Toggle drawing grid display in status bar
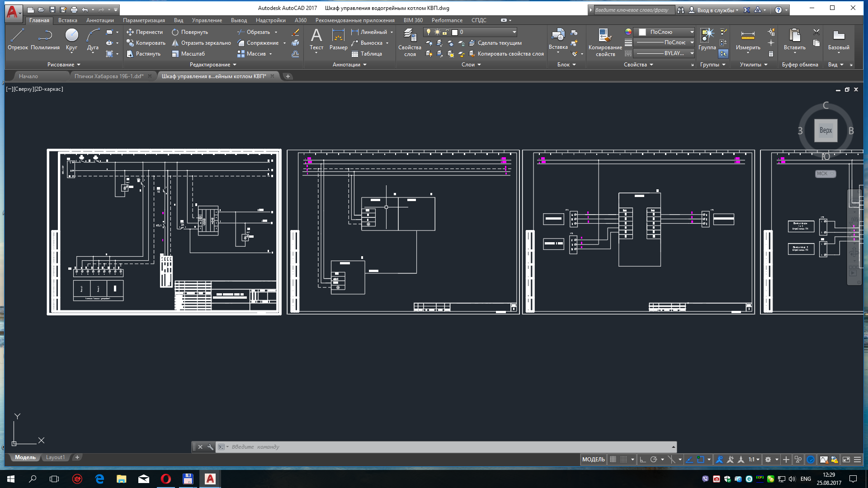Viewport: 868px width, 488px height. pyautogui.click(x=613, y=460)
